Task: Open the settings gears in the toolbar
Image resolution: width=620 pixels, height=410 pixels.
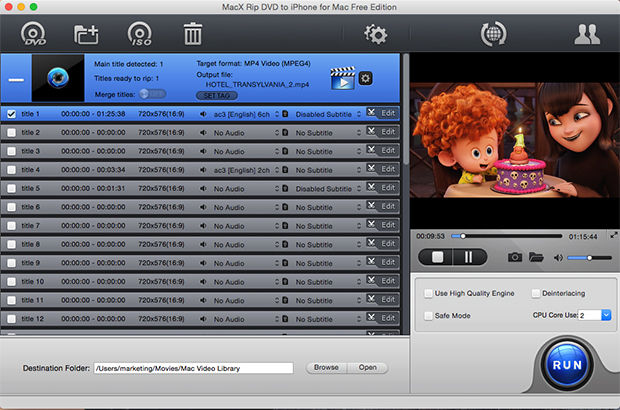Action: coord(376,34)
